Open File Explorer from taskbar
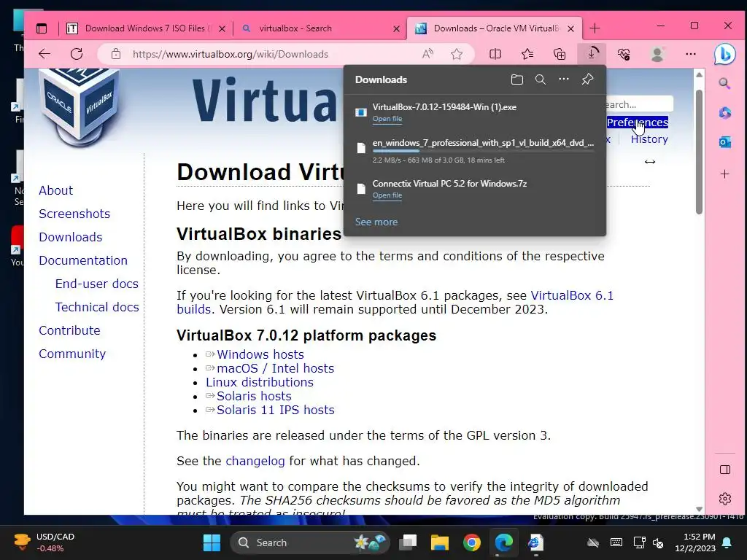747x560 pixels. tap(439, 542)
